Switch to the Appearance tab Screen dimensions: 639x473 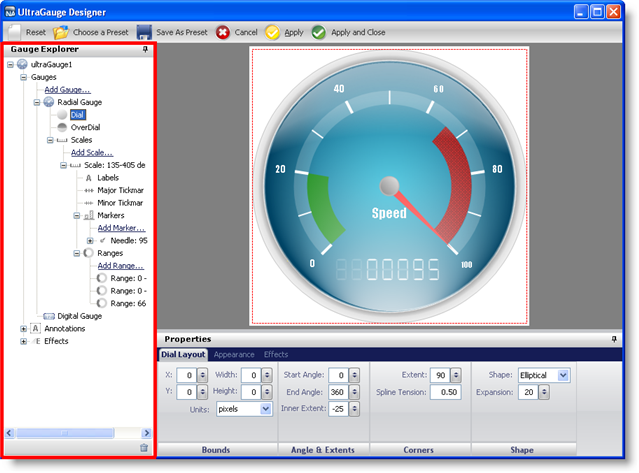coord(234,354)
